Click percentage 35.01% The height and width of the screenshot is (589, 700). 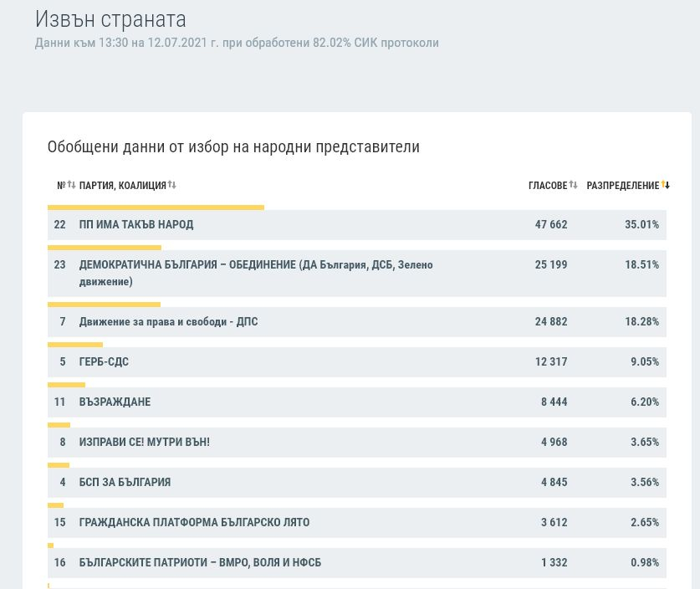tap(641, 224)
